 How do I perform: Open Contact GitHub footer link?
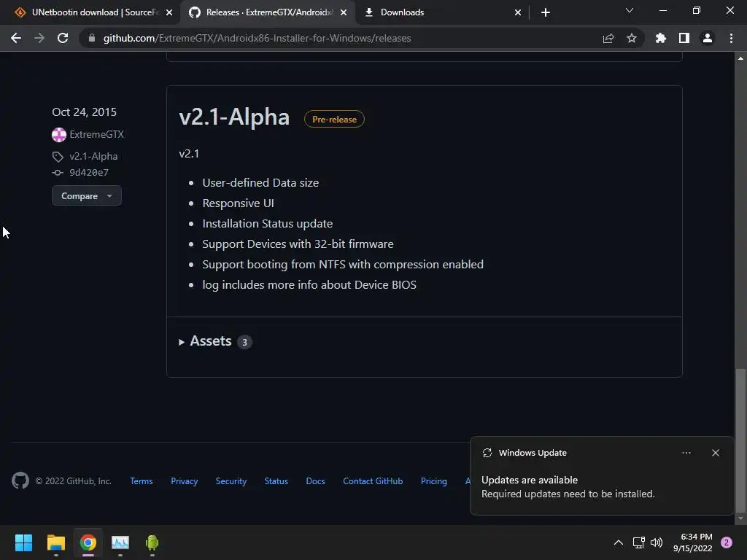click(373, 481)
